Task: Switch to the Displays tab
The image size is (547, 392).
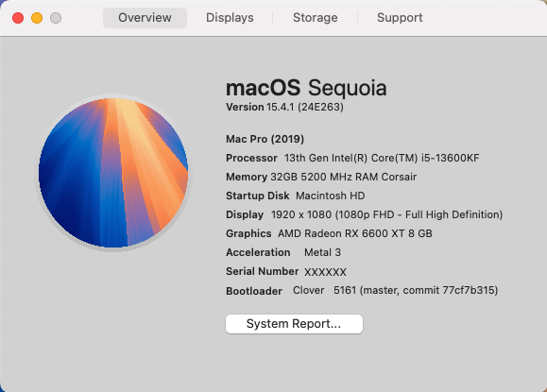Action: (230, 17)
